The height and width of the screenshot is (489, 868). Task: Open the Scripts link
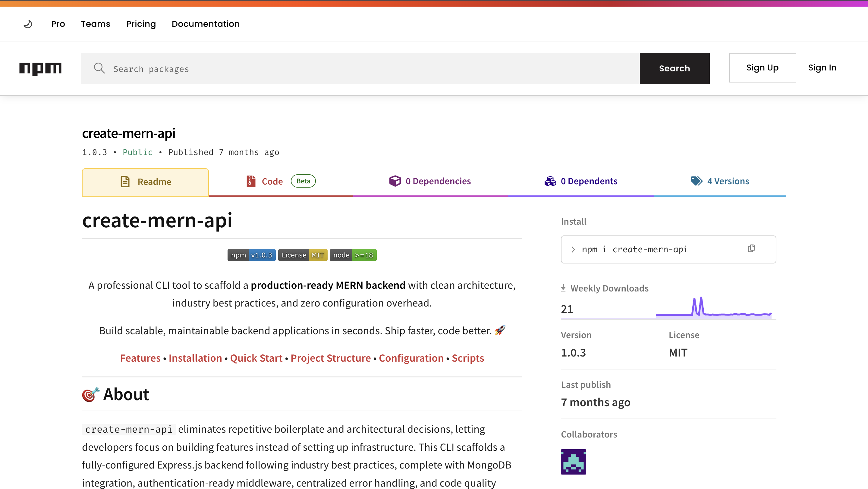pos(468,358)
